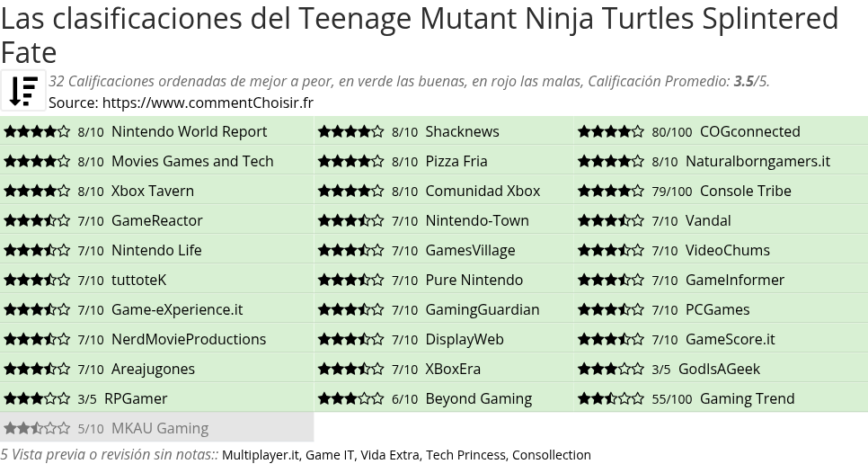Click the sort order icon

click(x=23, y=91)
